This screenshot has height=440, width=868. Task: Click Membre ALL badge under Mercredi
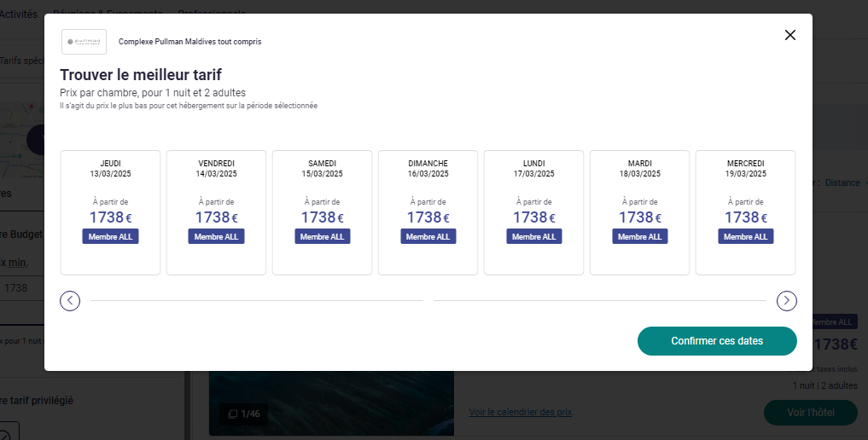[x=746, y=236]
